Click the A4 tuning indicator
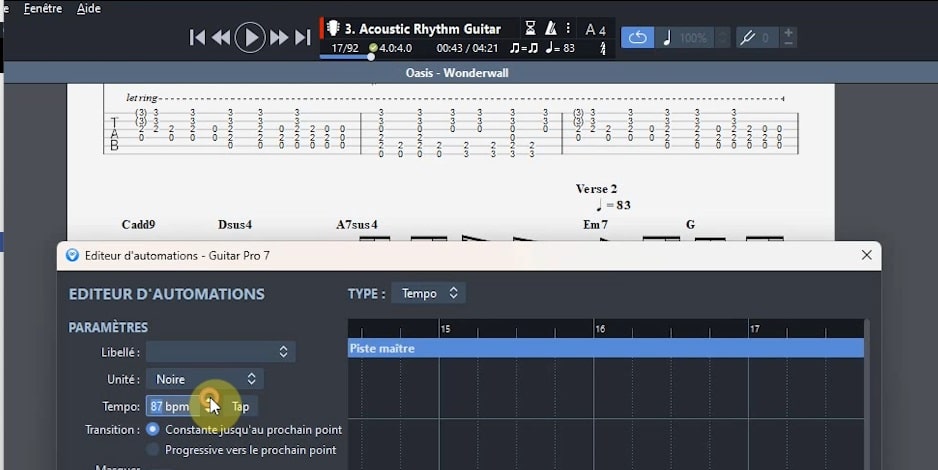Screen dimensions: 938x470 coord(595,29)
